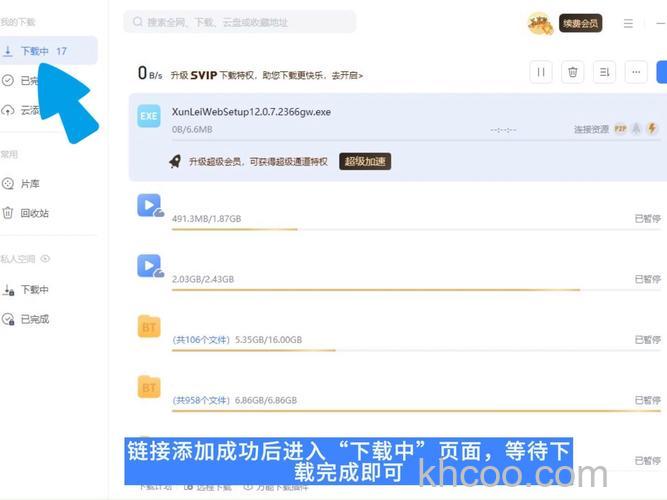Open the more options ellipsis button
This screenshot has height=500, width=667.
[x=636, y=72]
